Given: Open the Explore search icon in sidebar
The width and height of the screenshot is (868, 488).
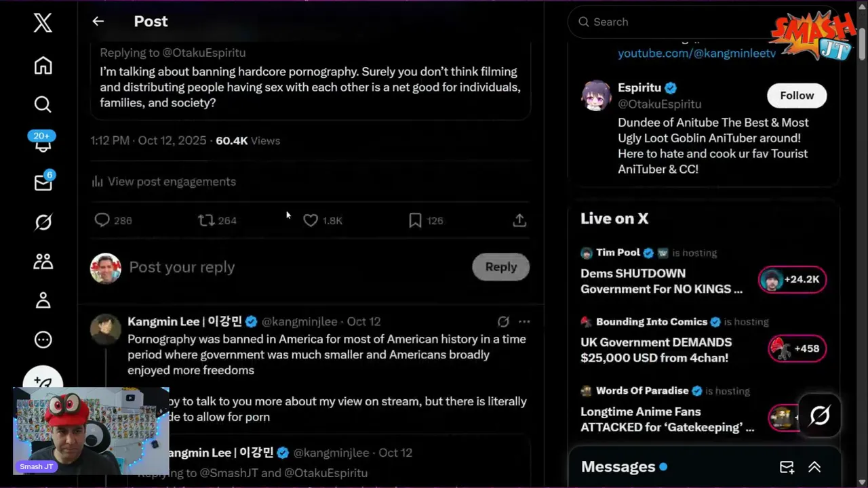Looking at the screenshot, I should point(43,104).
